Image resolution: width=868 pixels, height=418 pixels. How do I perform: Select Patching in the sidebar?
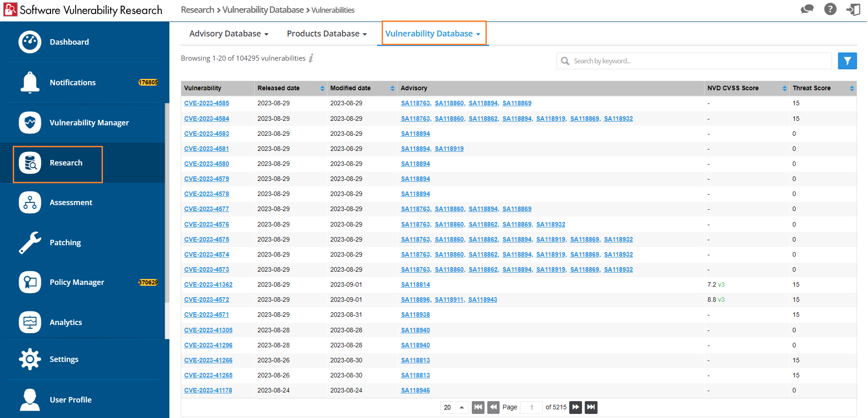pos(65,243)
